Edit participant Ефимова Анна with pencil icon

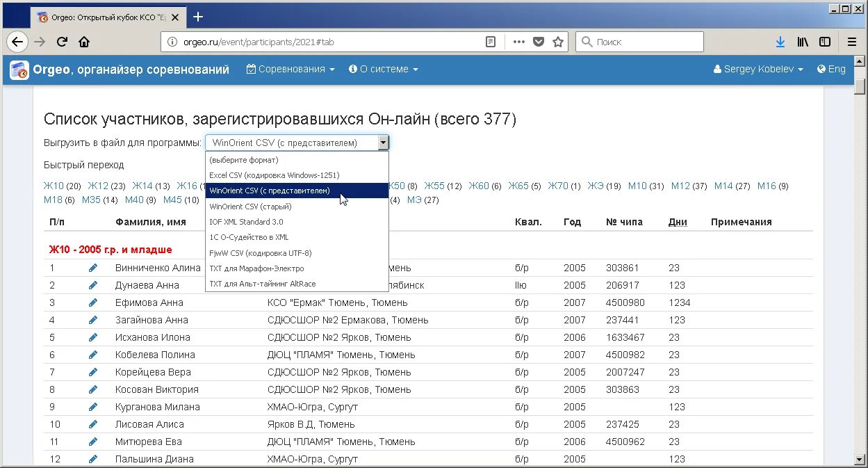click(x=93, y=302)
